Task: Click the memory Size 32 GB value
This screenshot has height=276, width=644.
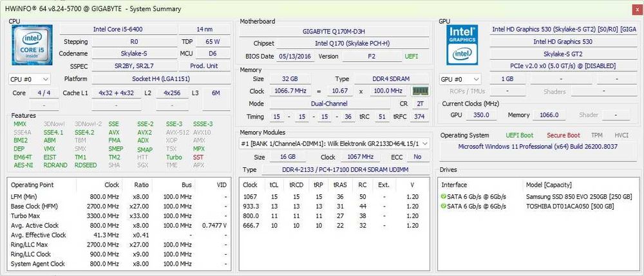Action: [x=290, y=78]
